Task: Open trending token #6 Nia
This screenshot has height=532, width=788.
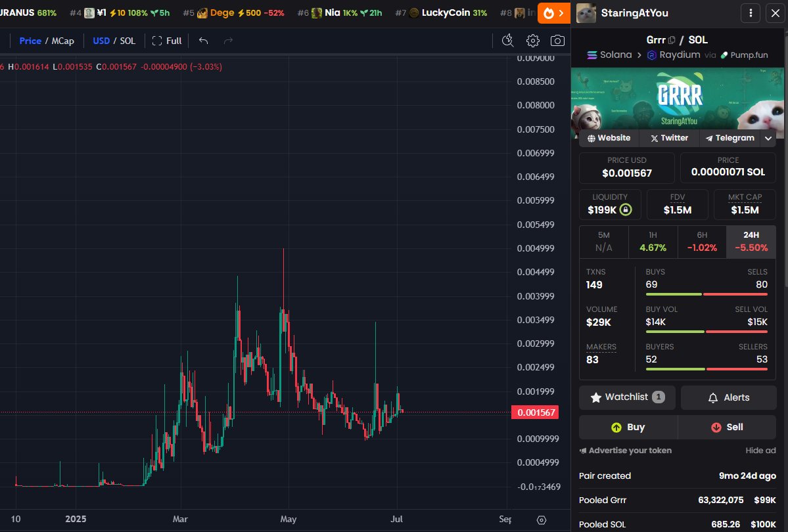Action: [340, 13]
